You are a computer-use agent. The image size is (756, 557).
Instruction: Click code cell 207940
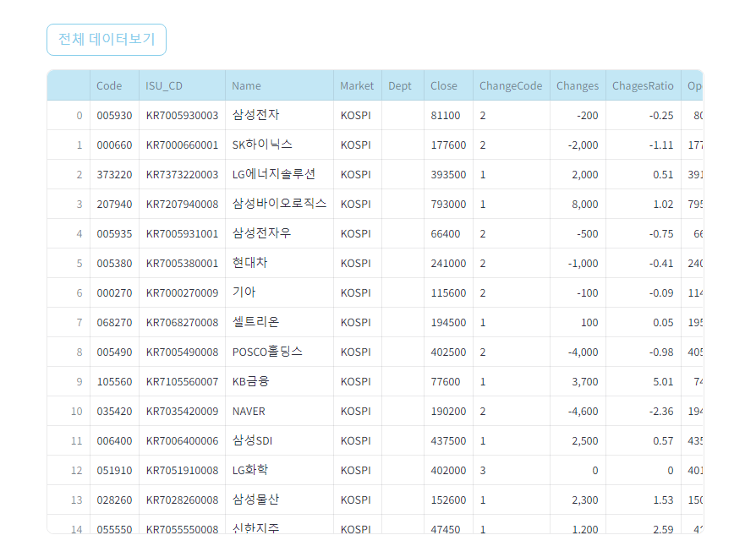(x=114, y=205)
